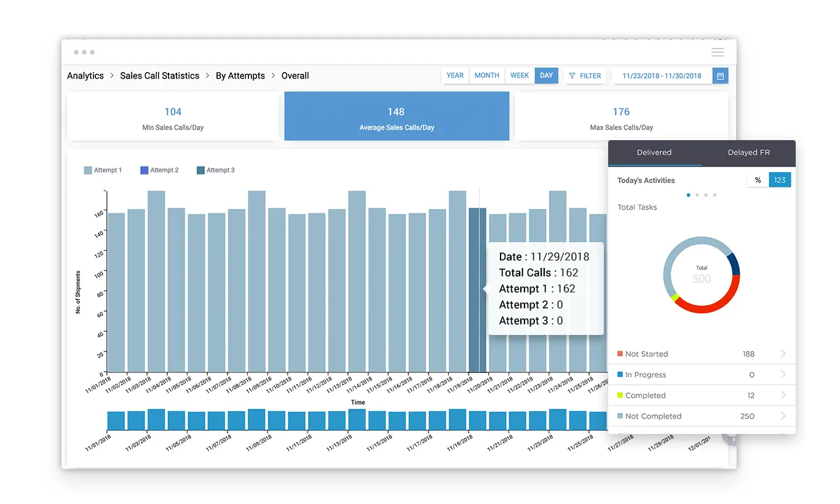This screenshot has height=504, width=840.
Task: Go to Analytics breadcrumb
Action: click(85, 76)
